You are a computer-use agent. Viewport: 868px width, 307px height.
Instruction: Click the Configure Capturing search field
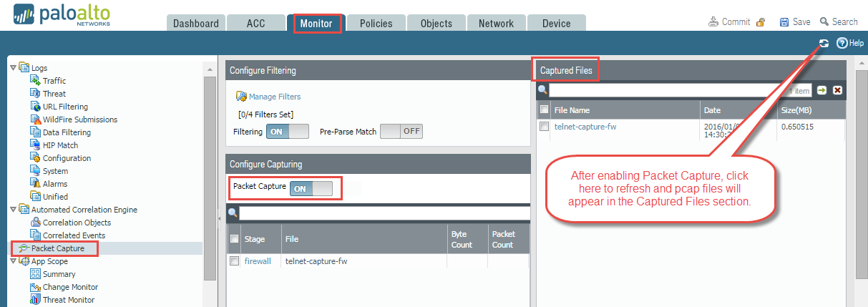[384, 213]
